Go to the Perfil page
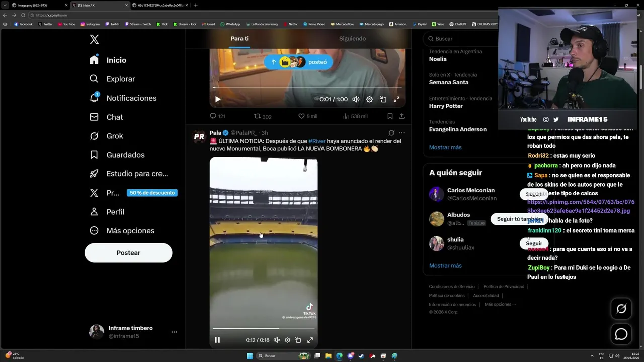The width and height of the screenshot is (644, 362). pyautogui.click(x=107, y=212)
